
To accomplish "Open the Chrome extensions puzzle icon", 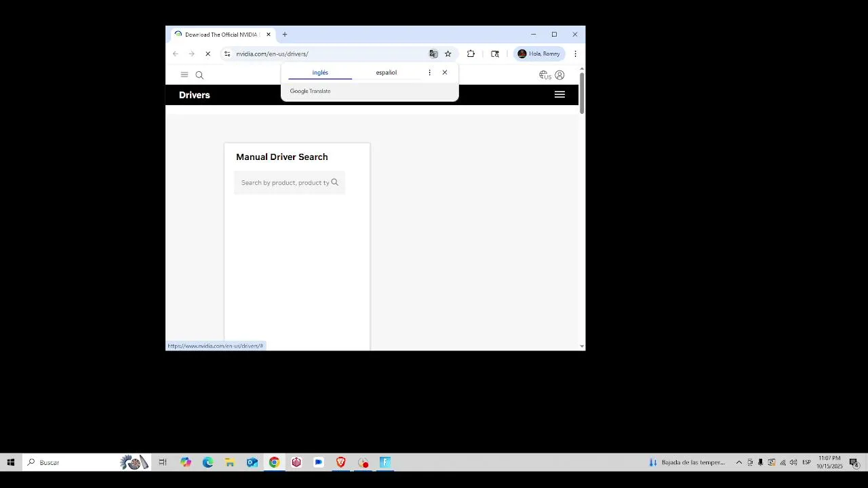I will coord(471,54).
